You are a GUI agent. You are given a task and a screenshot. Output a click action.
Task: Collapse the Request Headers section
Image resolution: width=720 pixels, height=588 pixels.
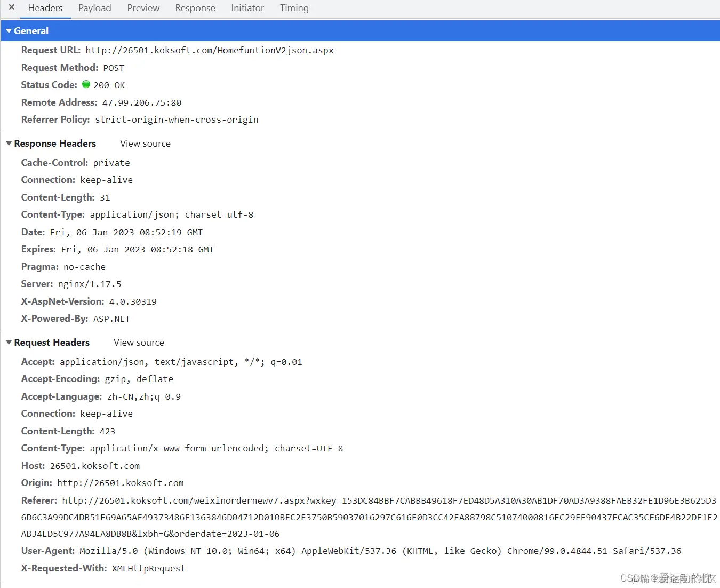tap(9, 343)
